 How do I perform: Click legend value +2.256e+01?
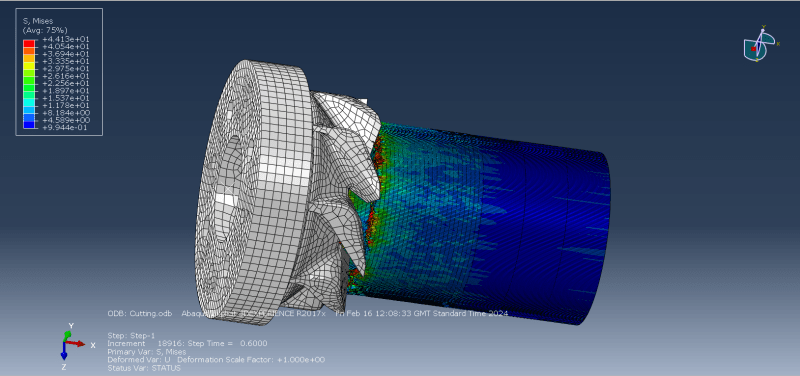coord(65,83)
